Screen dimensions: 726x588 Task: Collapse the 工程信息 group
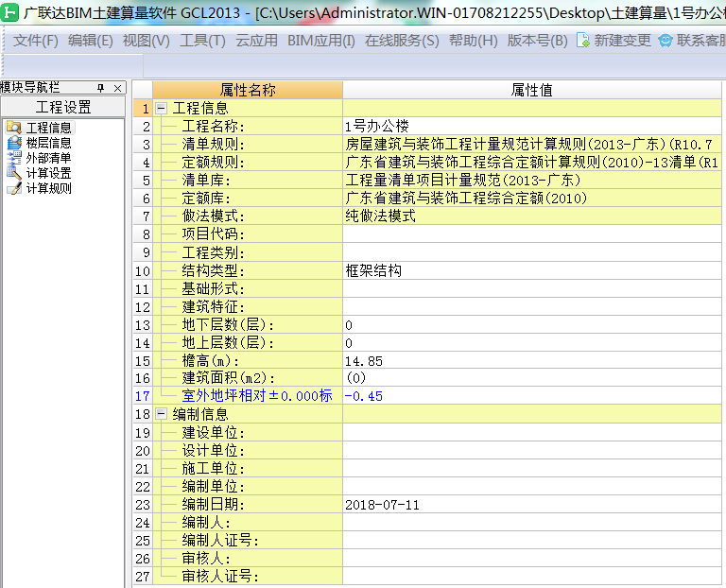click(x=161, y=109)
